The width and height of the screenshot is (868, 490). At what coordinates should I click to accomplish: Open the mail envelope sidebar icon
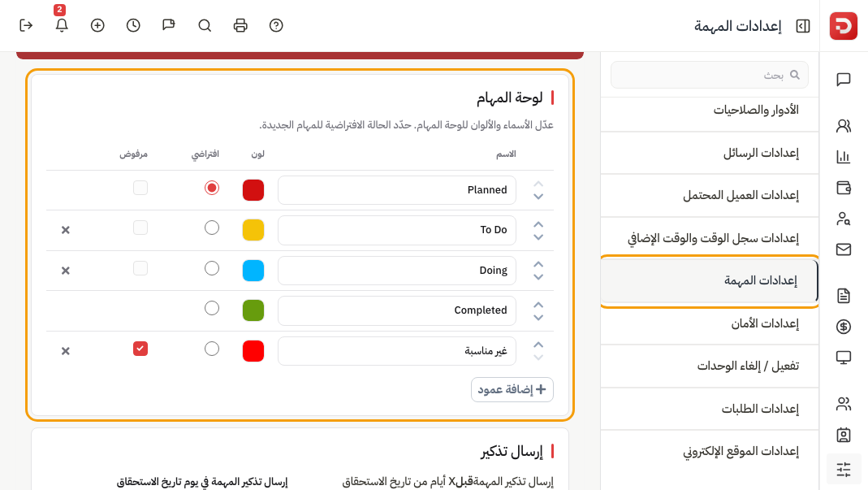(843, 249)
